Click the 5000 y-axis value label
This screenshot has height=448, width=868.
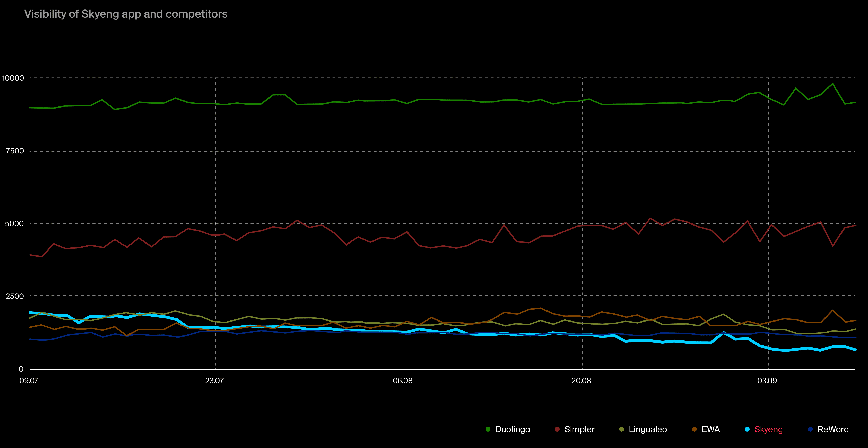pos(15,223)
